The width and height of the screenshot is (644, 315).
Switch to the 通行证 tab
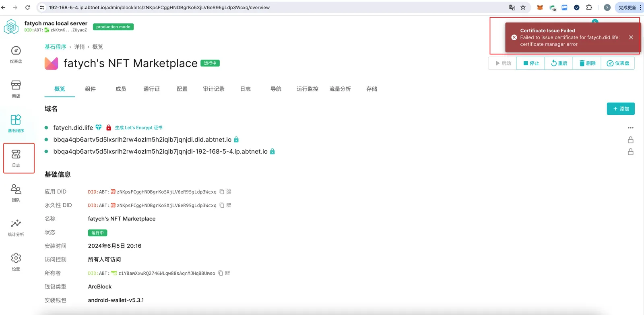[x=151, y=89]
